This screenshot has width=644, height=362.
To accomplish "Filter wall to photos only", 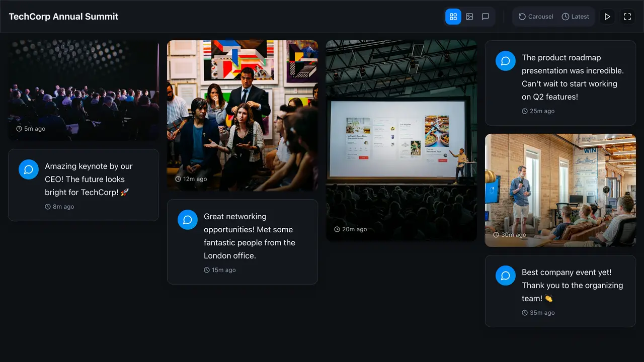I will pos(469,17).
